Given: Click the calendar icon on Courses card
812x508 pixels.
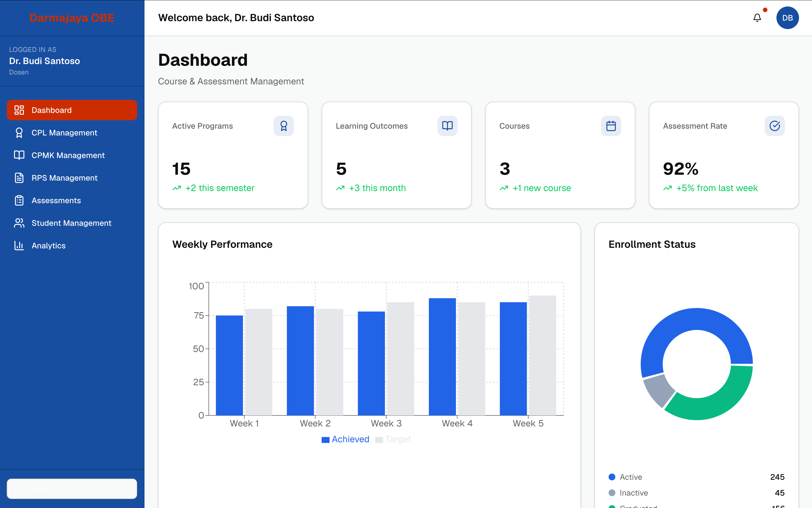Looking at the screenshot, I should [x=611, y=126].
